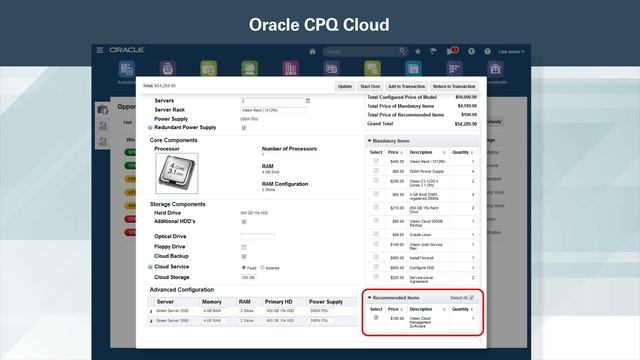Click Primary HD field of server row 2
This screenshot has height=360, width=640.
(x=280, y=321)
